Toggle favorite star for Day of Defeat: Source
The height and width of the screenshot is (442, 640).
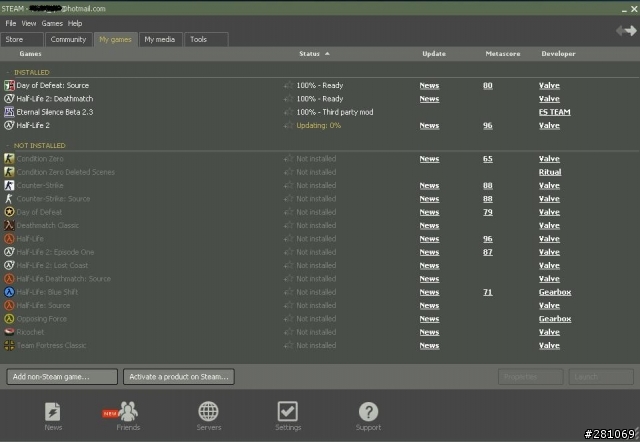pyautogui.click(x=289, y=85)
